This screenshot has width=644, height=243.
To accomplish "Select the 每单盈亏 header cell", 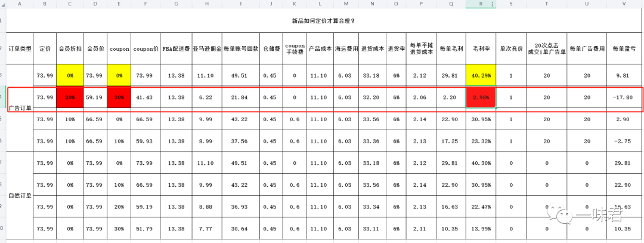I will [624, 48].
